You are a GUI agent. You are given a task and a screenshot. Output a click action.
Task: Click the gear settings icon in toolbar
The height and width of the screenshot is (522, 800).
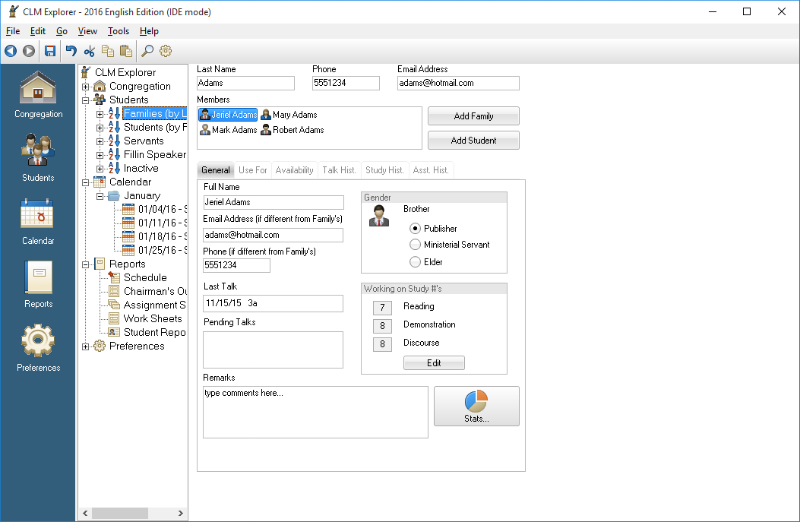point(166,51)
